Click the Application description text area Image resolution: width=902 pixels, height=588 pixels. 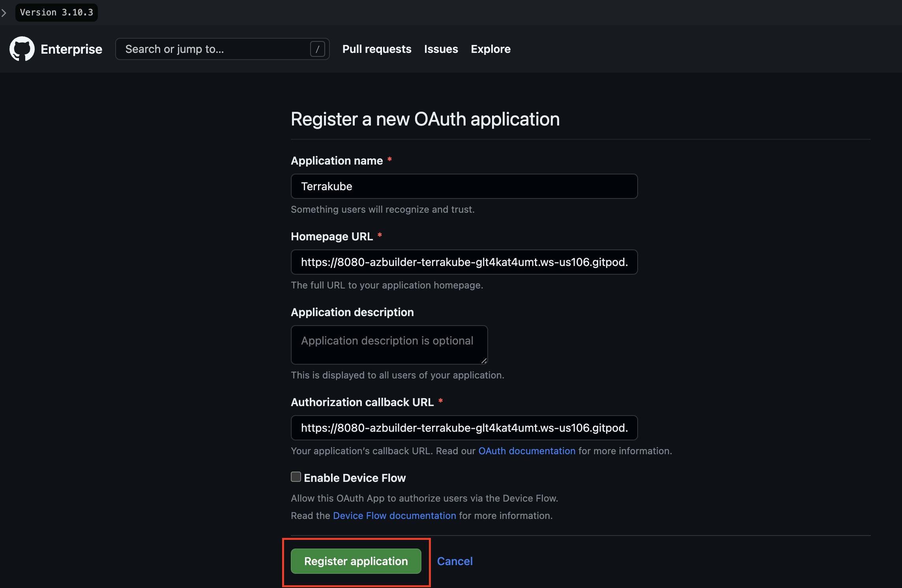coord(389,345)
